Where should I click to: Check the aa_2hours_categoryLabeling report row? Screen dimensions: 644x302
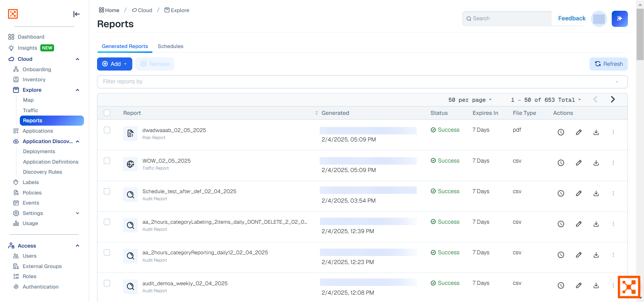107,222
